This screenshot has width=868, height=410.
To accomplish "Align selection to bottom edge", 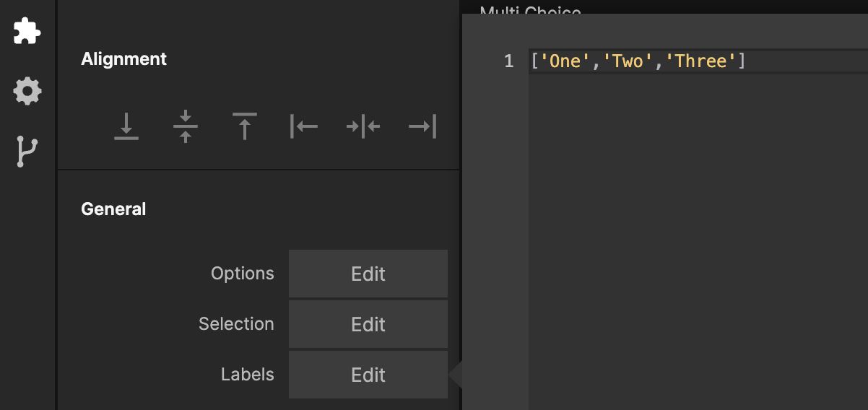I will coord(126,127).
